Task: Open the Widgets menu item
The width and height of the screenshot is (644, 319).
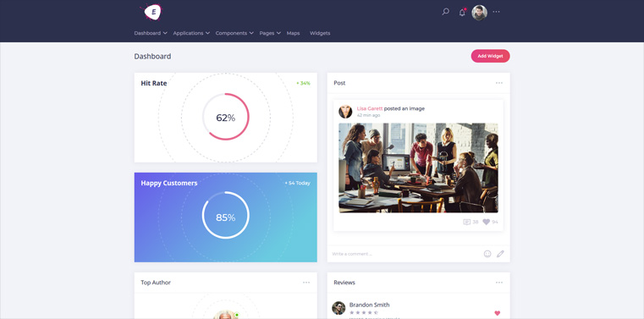Action: tap(320, 33)
